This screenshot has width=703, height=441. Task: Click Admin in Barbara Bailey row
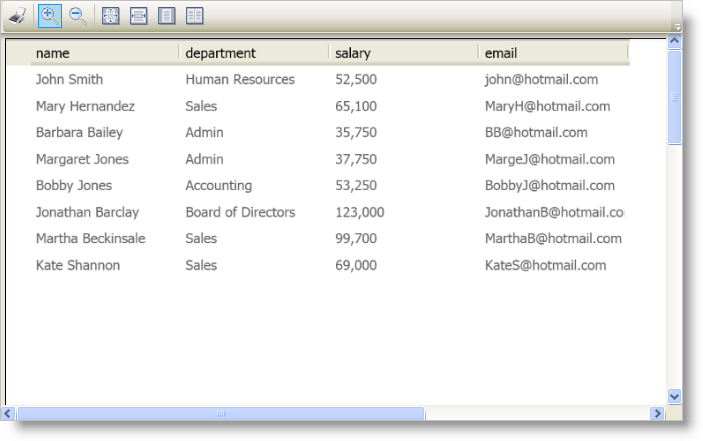[204, 133]
